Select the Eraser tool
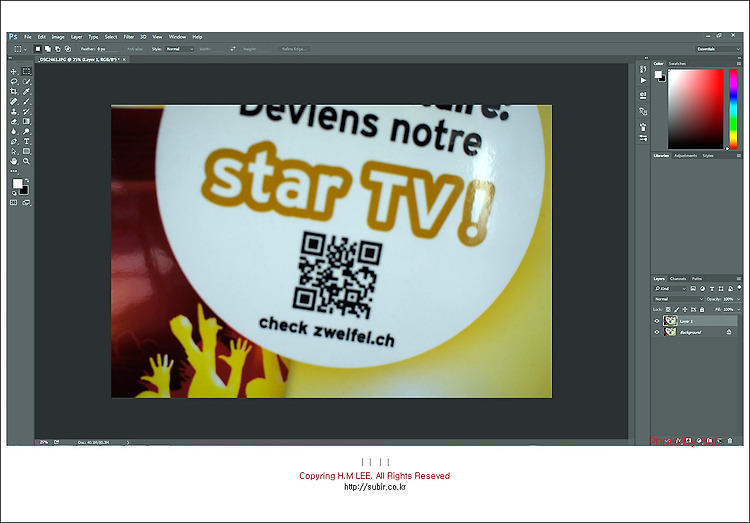This screenshot has height=523, width=750. pyautogui.click(x=14, y=122)
